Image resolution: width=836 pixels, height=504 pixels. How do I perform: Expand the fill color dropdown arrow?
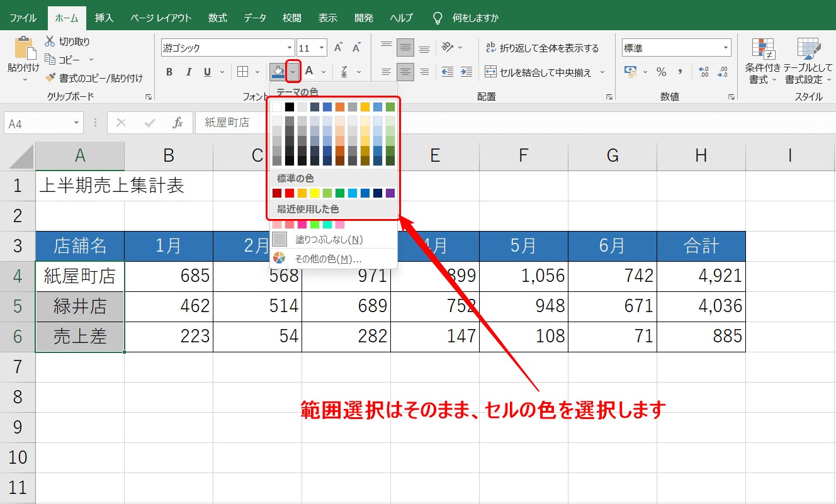(x=293, y=72)
